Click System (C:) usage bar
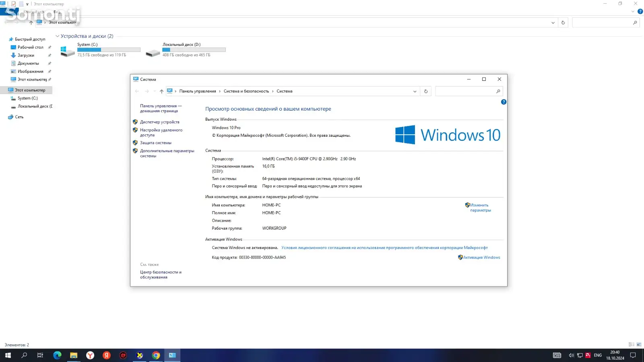Screen dimensions: 644x362 click(109, 50)
